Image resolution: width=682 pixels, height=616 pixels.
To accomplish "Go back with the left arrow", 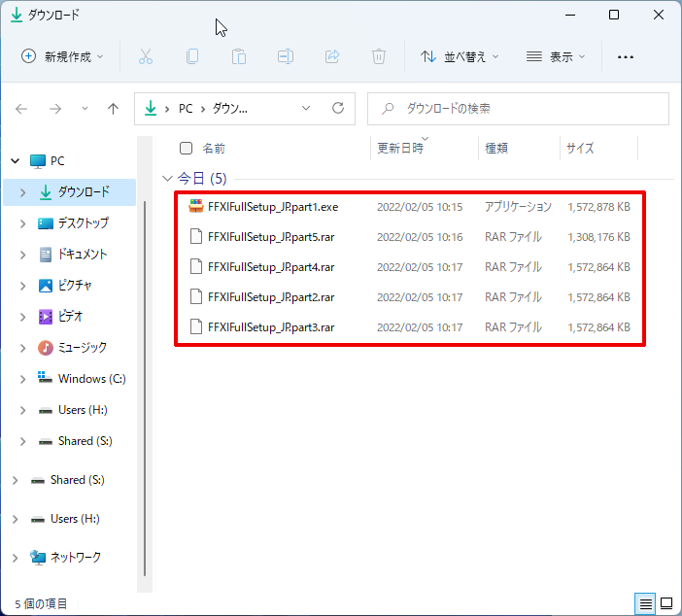I will click(x=21, y=108).
